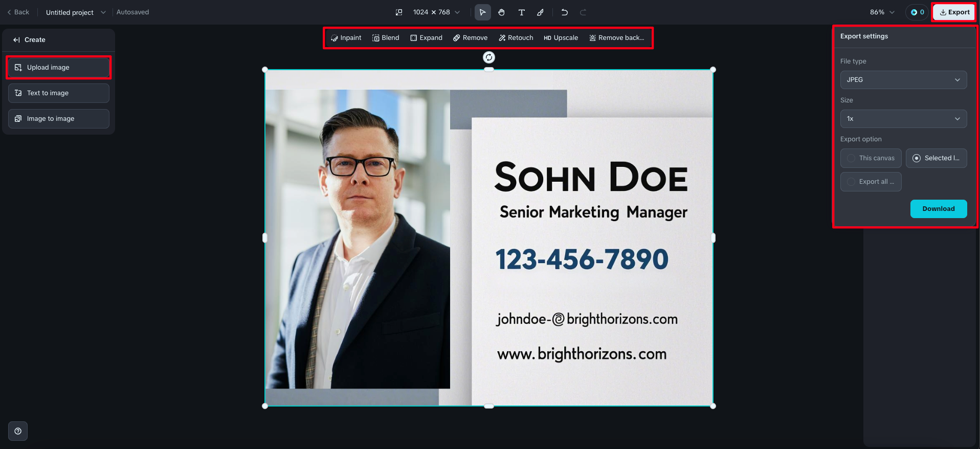980x449 pixels.
Task: Go back using the Back button
Action: pos(18,12)
